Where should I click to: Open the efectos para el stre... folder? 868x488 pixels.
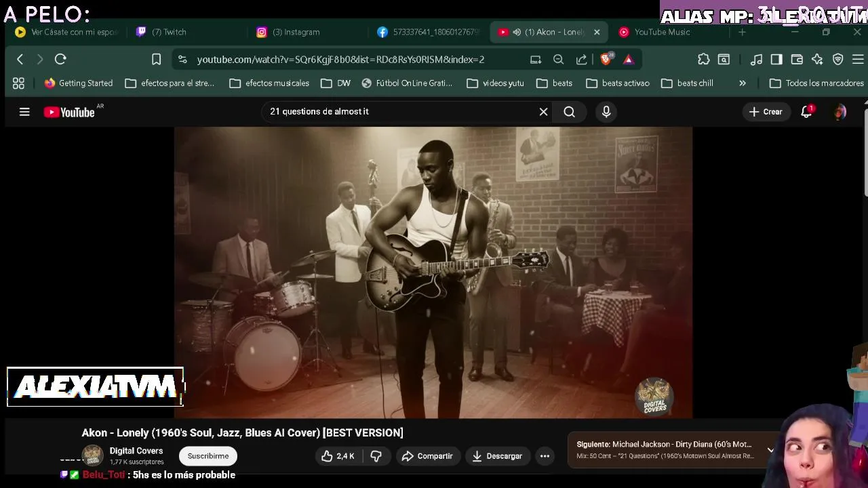click(x=170, y=83)
